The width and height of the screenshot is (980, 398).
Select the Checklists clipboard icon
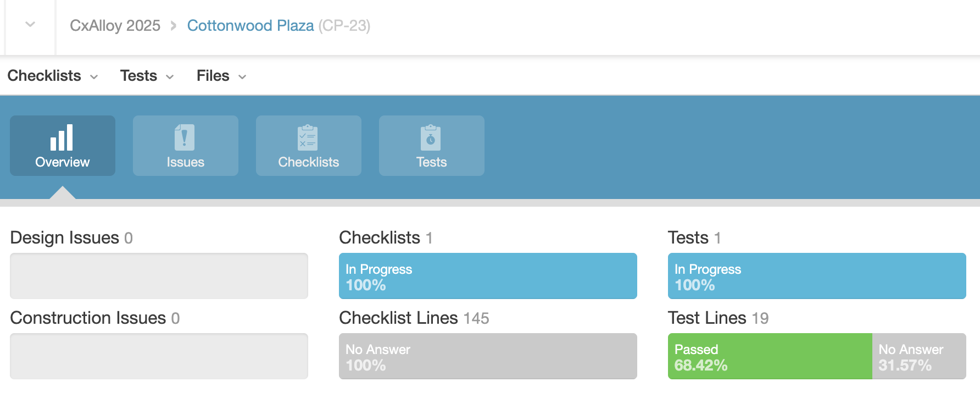point(308,137)
